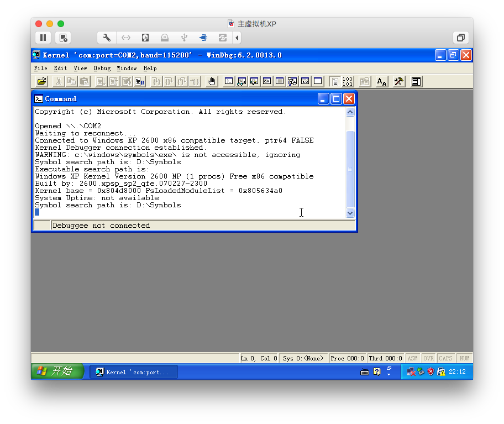The height and width of the screenshot is (424, 504).
Task: Open the Window menu
Action: (x=127, y=69)
